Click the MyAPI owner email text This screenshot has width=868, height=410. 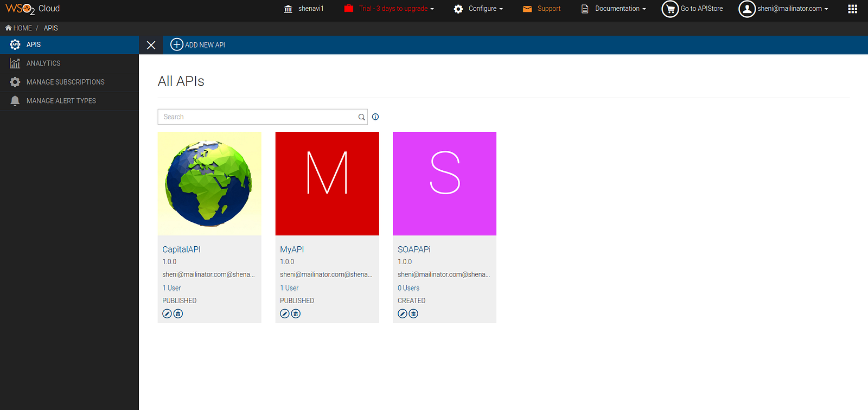coord(326,274)
